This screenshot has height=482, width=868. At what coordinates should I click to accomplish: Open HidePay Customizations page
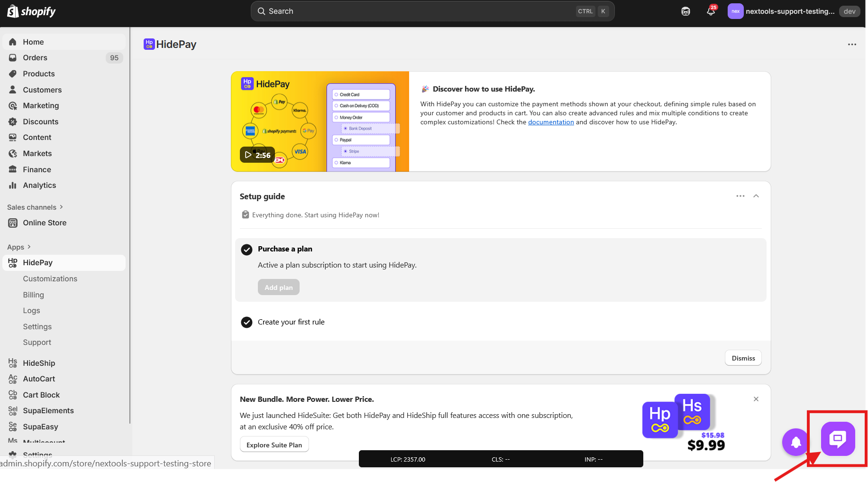(x=50, y=278)
